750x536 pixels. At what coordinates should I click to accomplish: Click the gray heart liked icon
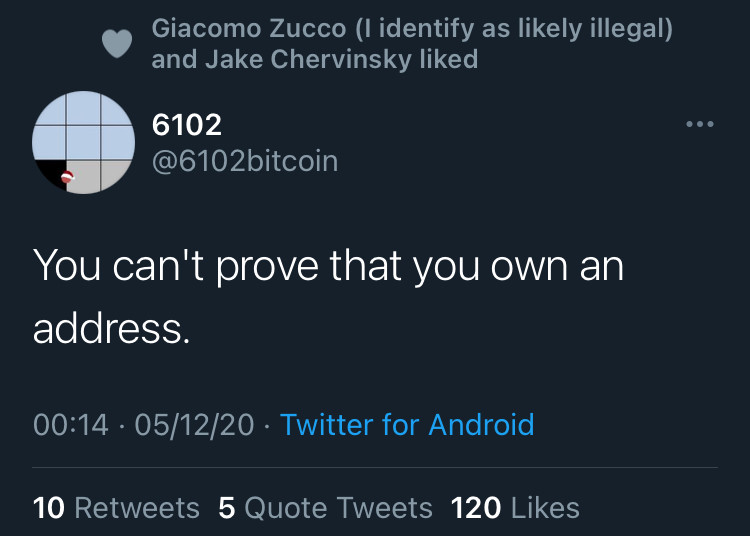pyautogui.click(x=117, y=44)
